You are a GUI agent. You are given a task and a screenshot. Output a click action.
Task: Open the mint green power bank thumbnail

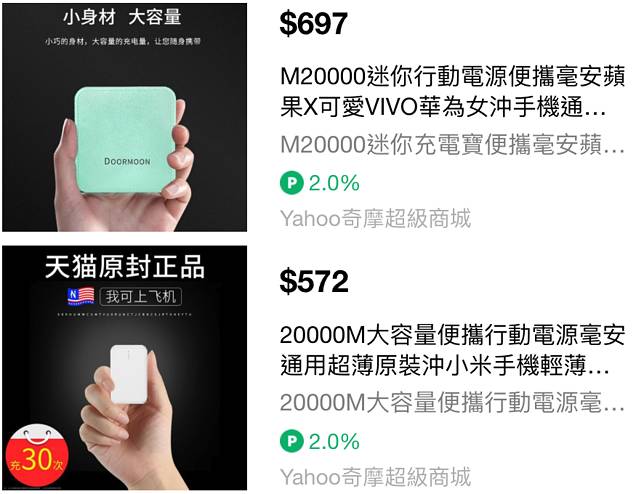pyautogui.click(x=124, y=117)
